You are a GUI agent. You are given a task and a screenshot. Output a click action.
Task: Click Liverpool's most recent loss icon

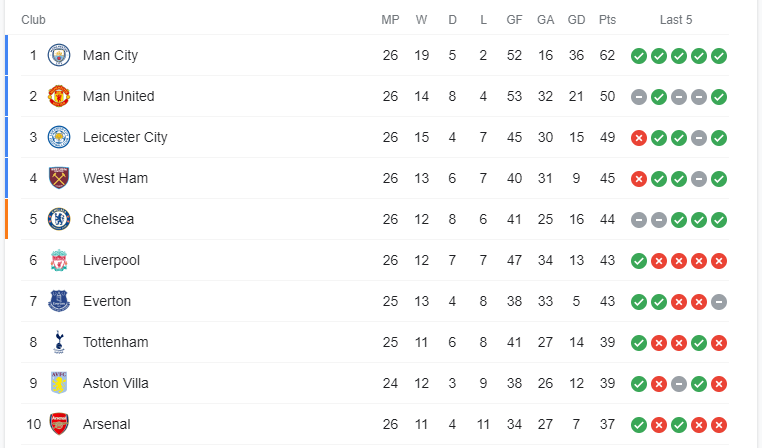point(719,260)
